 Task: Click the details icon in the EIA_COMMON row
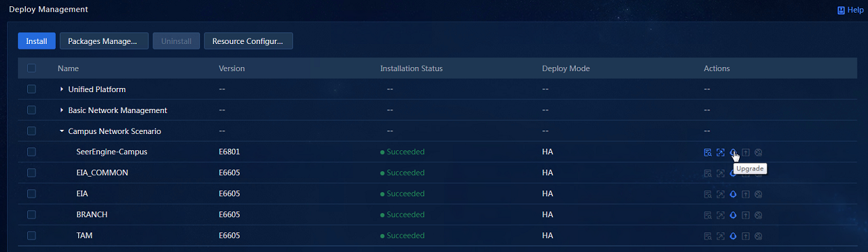pos(708,173)
